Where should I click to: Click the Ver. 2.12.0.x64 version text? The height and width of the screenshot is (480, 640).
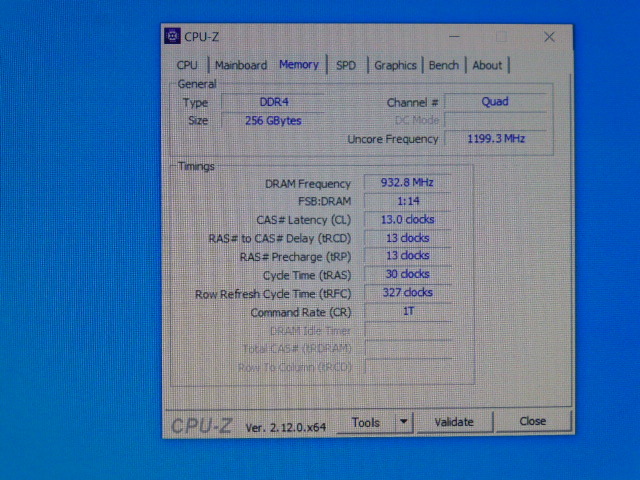(x=286, y=427)
